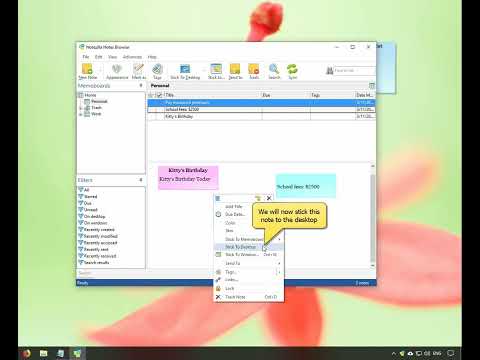Select the 'School fees $2500' row in list

pyautogui.click(x=261, y=109)
